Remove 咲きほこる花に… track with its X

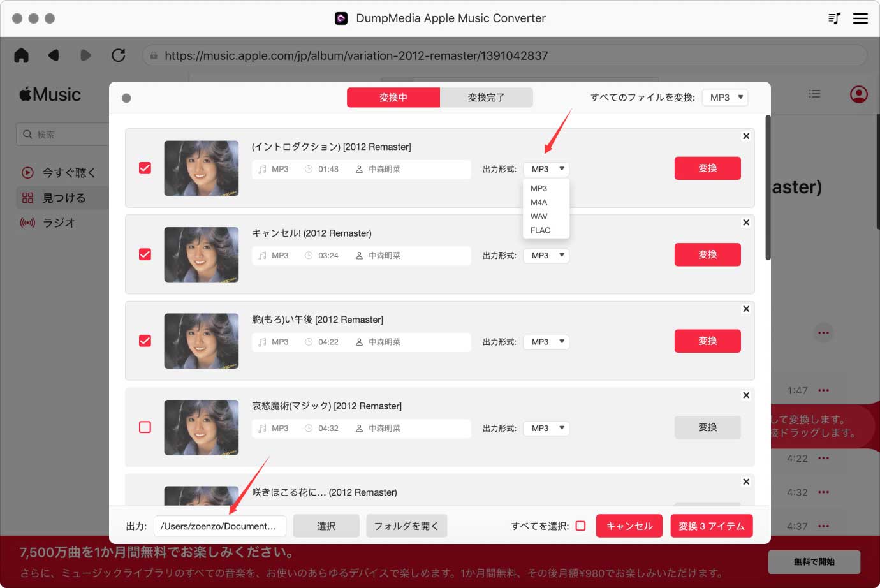pos(746,481)
